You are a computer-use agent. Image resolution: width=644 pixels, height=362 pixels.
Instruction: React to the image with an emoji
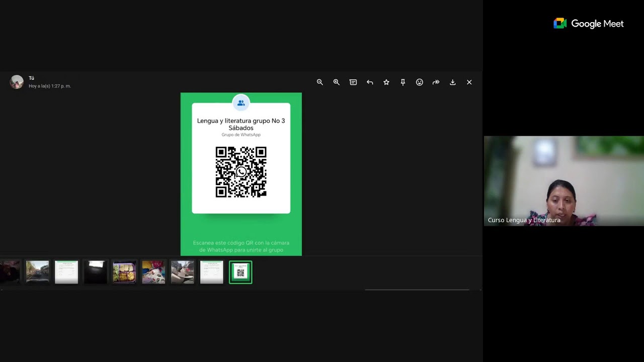[x=420, y=82]
